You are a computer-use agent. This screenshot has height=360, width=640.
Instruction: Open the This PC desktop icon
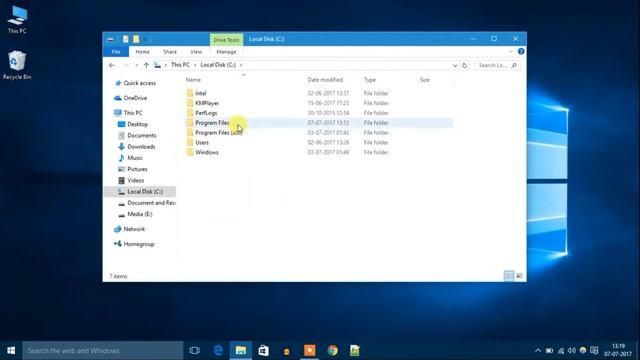(17, 20)
